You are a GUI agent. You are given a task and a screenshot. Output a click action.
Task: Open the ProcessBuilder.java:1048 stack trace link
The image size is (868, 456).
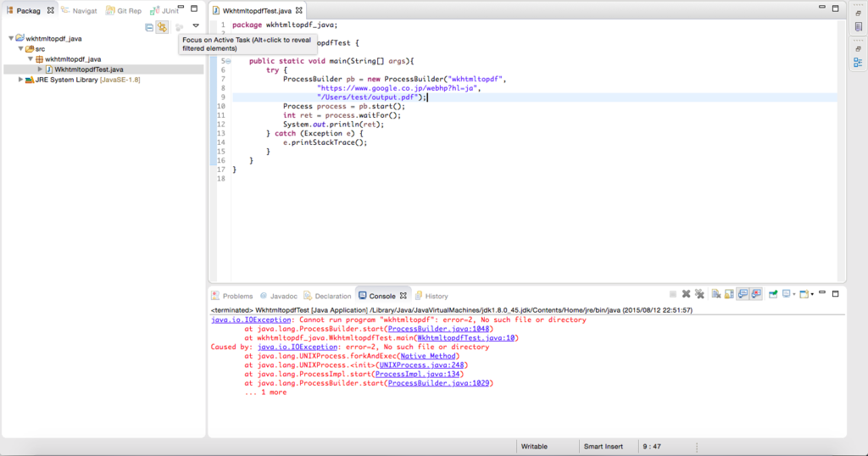click(x=438, y=329)
